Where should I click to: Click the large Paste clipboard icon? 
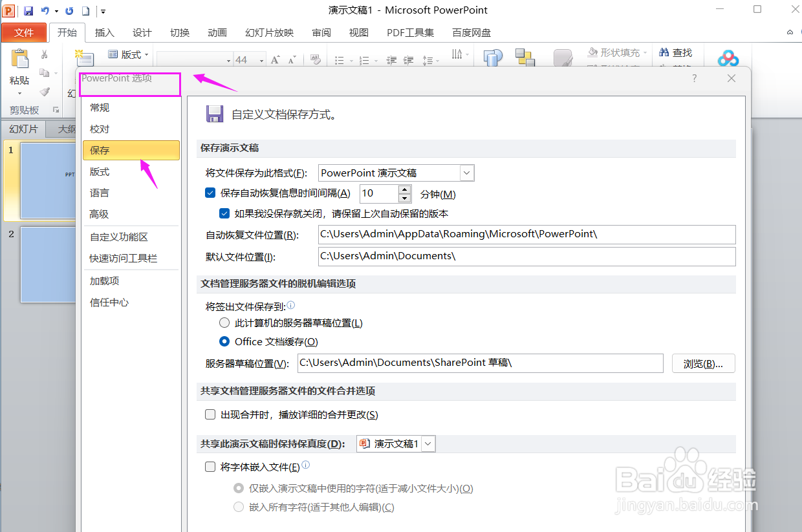(19, 59)
